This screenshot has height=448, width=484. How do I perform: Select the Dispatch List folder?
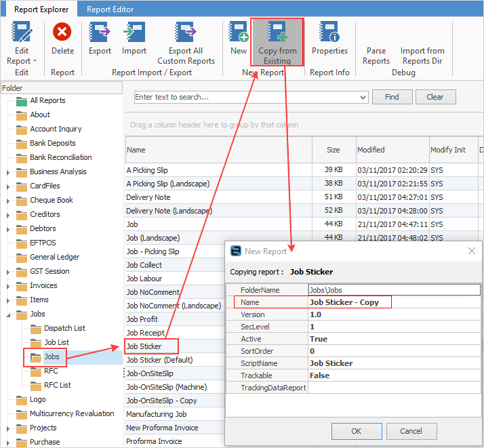(65, 328)
